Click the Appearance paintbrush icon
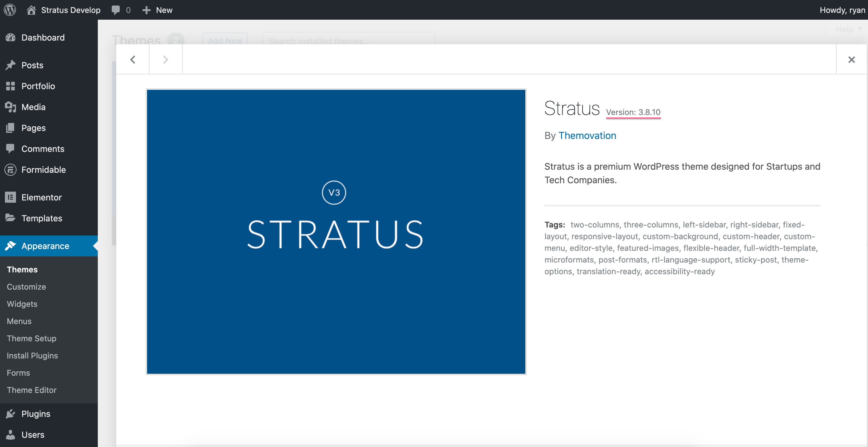 tap(10, 246)
